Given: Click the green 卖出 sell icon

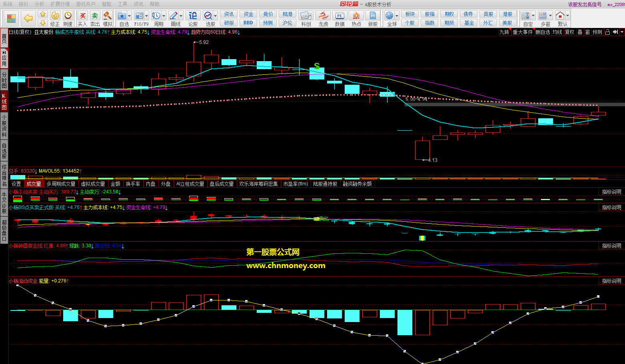Looking at the screenshot, I should tap(95, 16).
